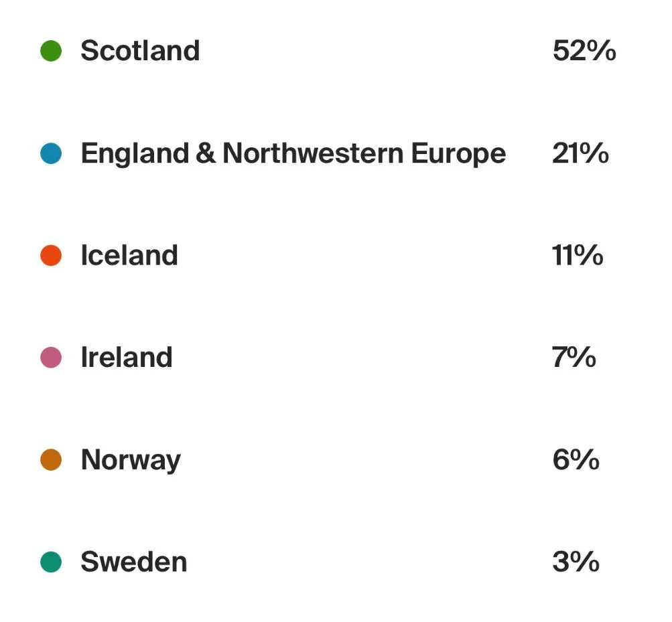Click the teal dot beside Sweden

(x=51, y=562)
